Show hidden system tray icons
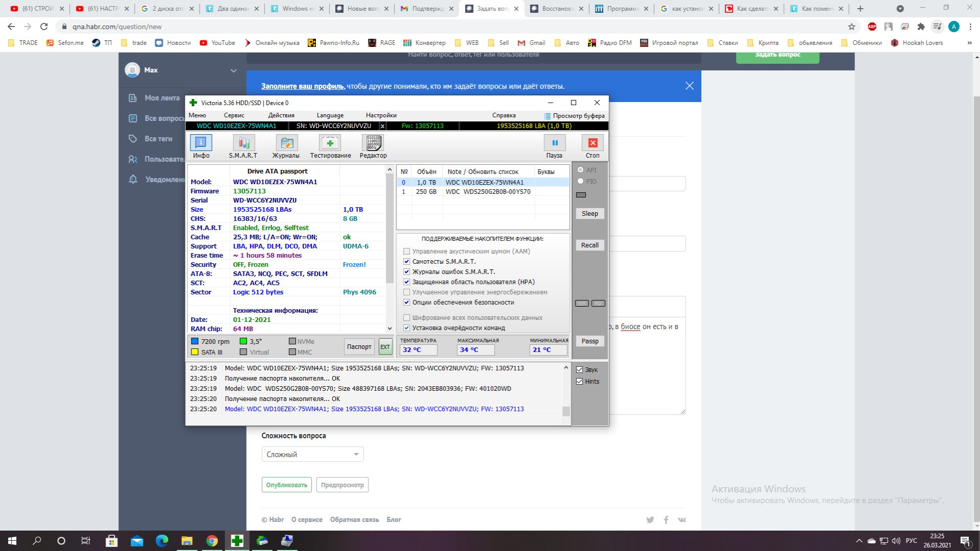Viewport: 980px width, 551px height. 859,541
